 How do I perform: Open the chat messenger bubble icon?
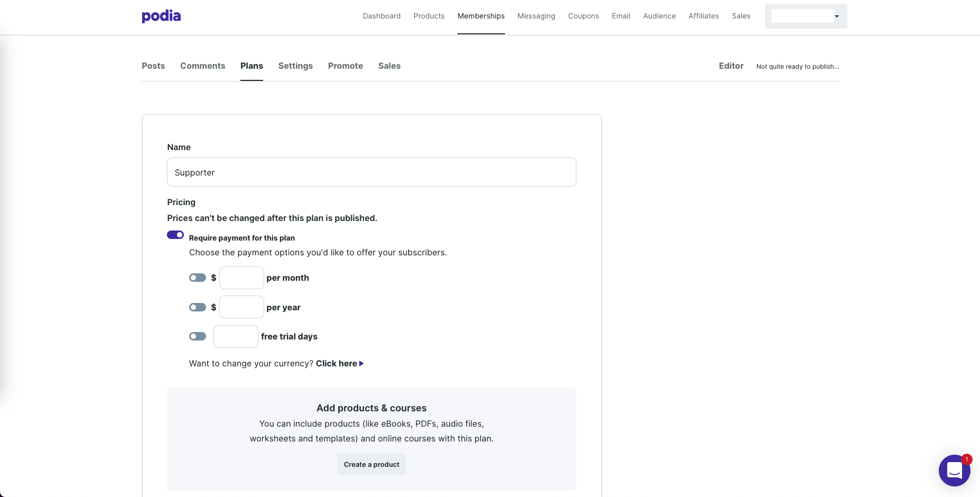click(954, 470)
